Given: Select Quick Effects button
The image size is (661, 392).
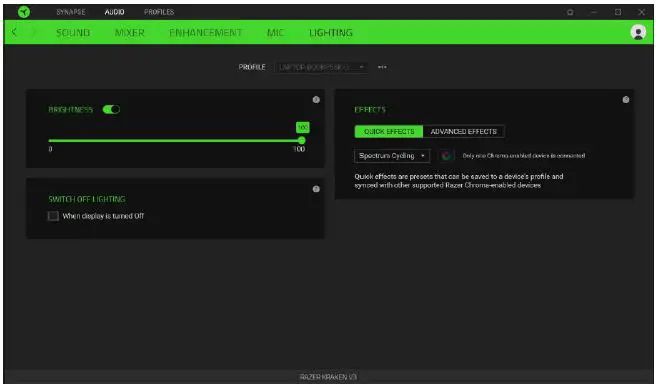Looking at the screenshot, I should pos(389,132).
